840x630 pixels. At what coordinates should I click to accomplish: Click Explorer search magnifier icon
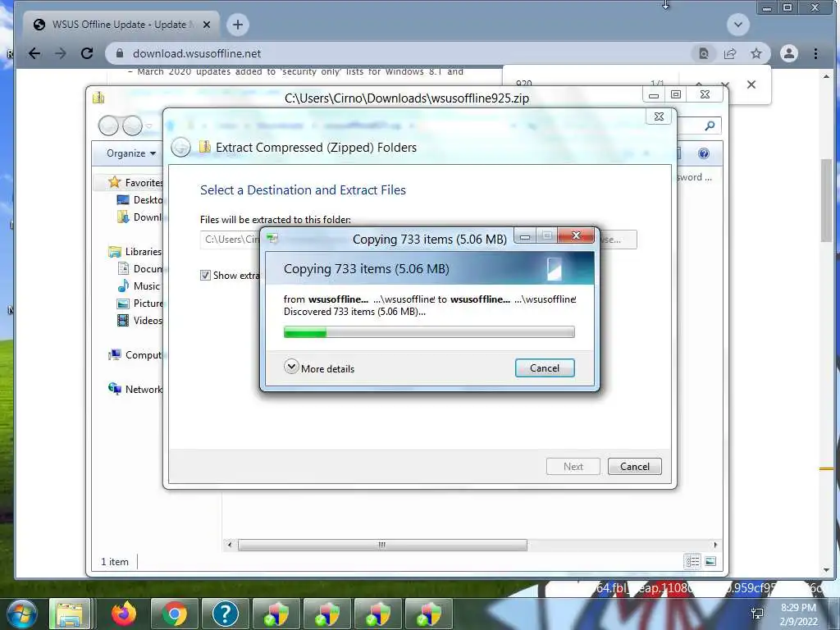(710, 126)
